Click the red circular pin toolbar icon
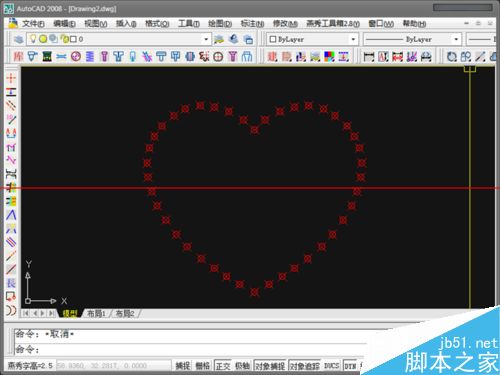The image size is (500, 375). pos(76,56)
